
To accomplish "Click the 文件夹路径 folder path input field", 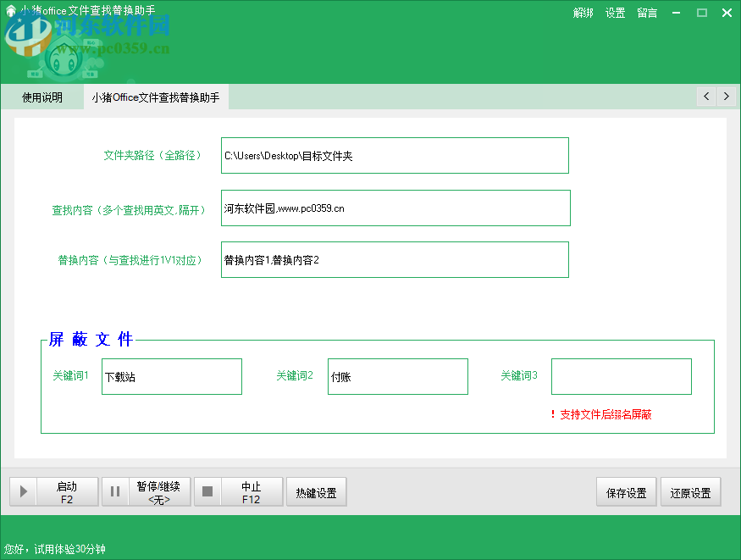I will (394, 155).
